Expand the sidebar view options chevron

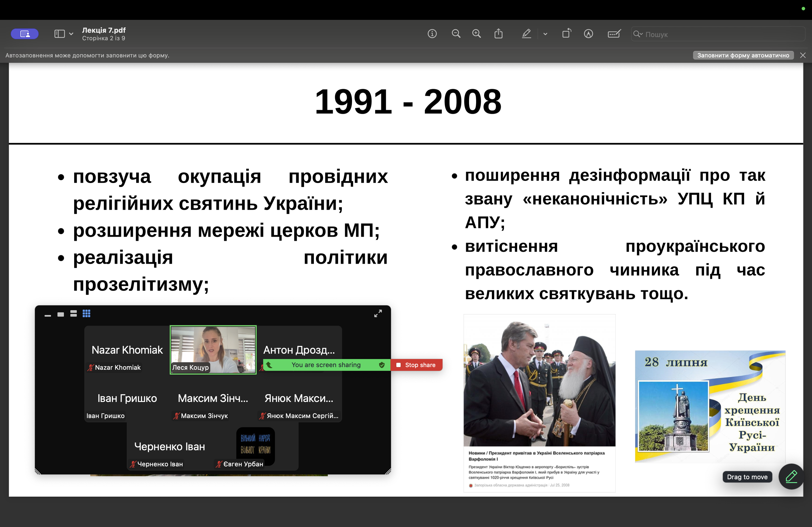[x=71, y=34]
